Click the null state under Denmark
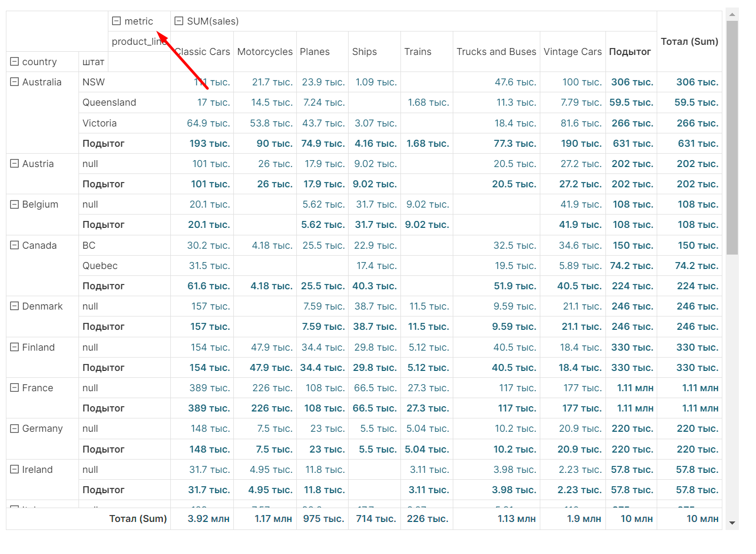Screen dimensions: 756x554 coord(90,306)
